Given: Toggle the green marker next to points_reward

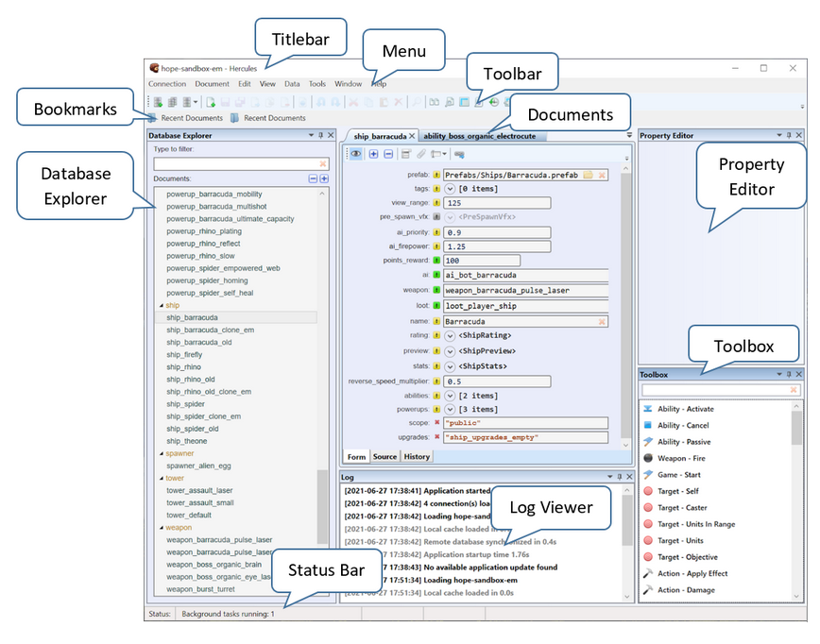Looking at the screenshot, I should pos(436,261).
